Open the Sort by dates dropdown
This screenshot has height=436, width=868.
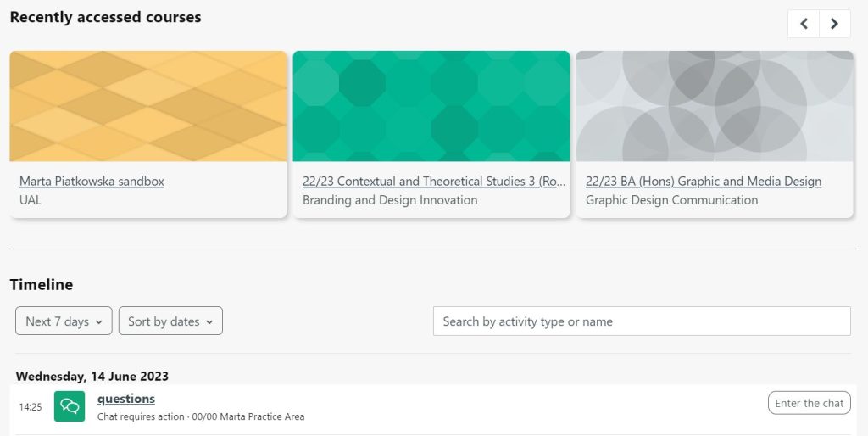(170, 321)
